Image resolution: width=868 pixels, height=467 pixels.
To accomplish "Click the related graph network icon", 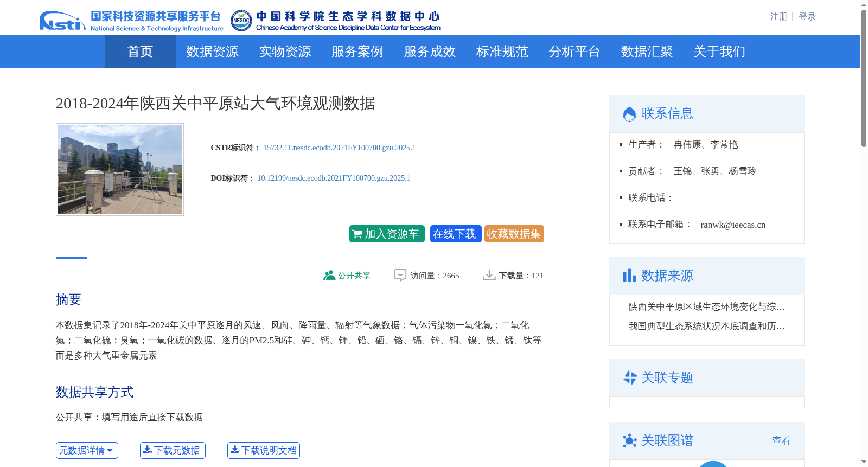I will point(630,440).
